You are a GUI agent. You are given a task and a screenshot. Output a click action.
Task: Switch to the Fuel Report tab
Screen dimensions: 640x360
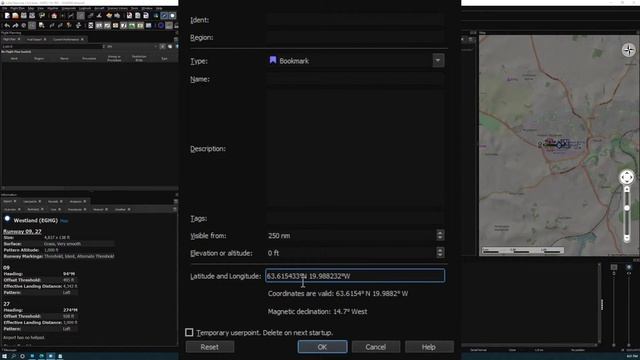tap(34, 39)
